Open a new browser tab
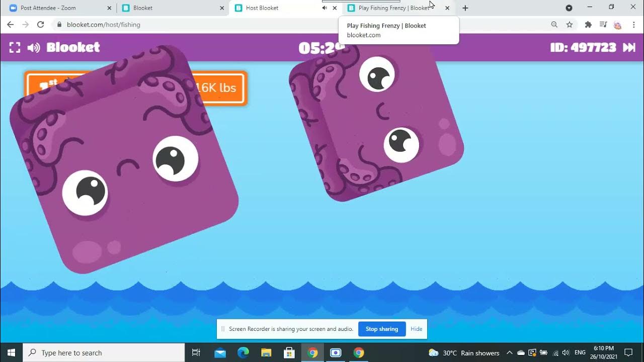The image size is (644, 362). point(465,8)
